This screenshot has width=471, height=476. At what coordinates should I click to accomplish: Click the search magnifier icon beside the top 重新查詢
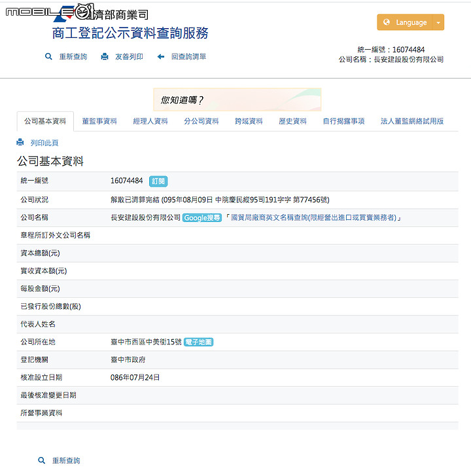pos(48,56)
